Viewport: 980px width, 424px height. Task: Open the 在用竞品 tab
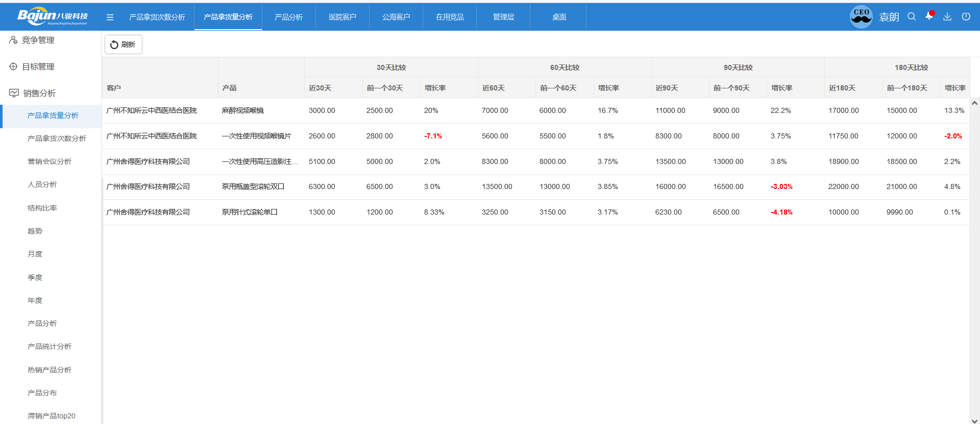(449, 17)
